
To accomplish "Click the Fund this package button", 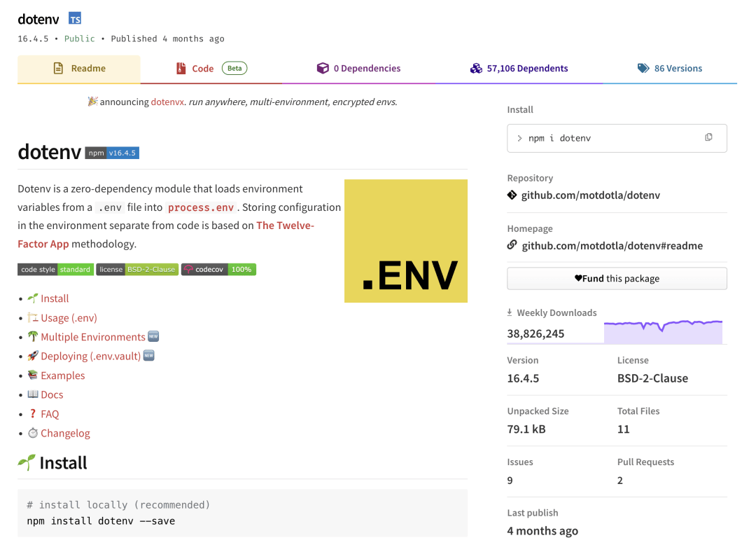I will [x=617, y=278].
